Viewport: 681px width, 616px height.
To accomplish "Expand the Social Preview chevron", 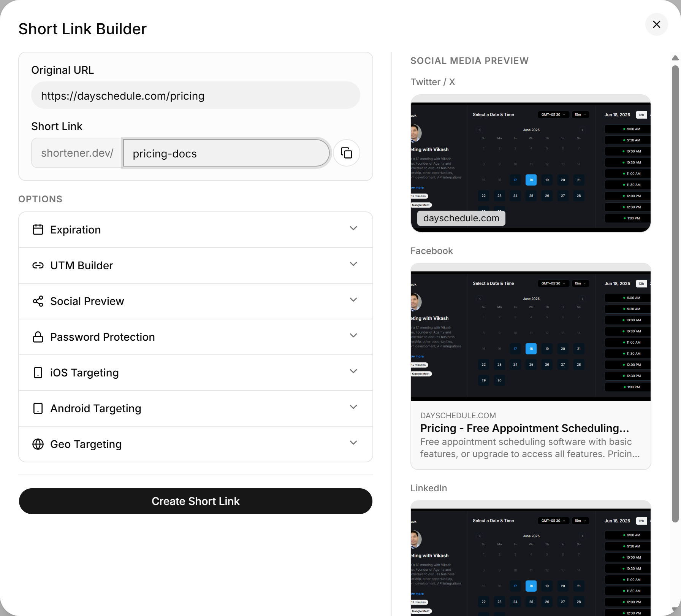I will (353, 300).
